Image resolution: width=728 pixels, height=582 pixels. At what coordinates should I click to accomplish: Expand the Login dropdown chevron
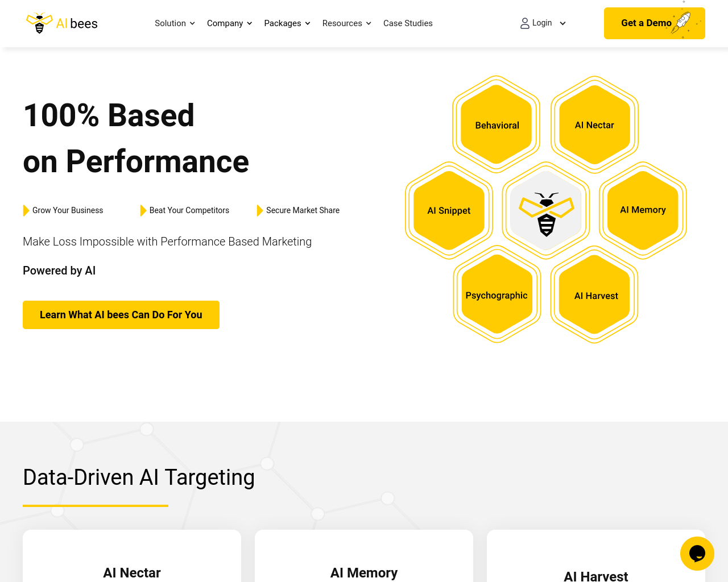[x=562, y=23]
